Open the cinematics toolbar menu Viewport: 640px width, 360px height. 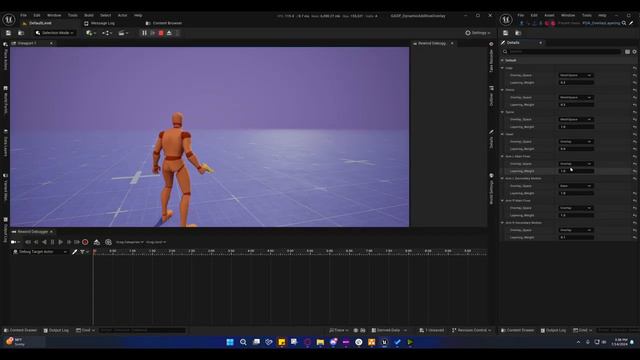(123, 33)
